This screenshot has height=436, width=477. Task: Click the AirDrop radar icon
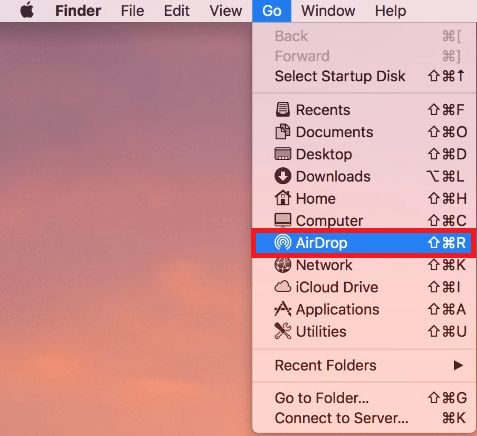[x=283, y=242]
